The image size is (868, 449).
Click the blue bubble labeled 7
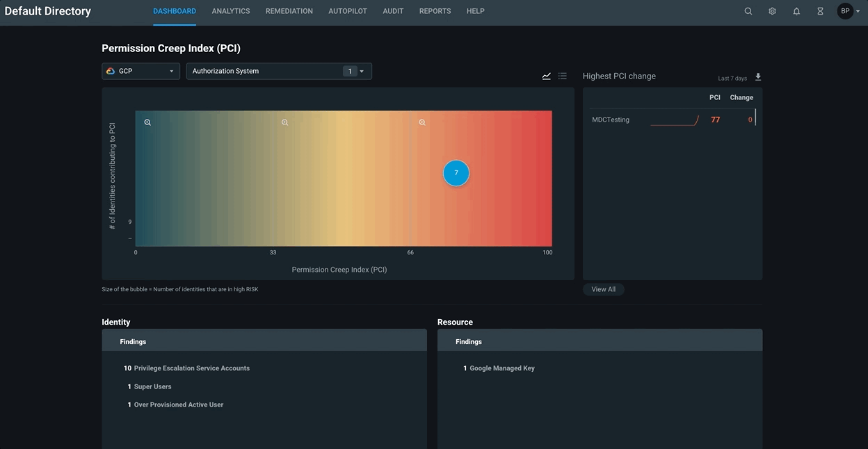(456, 173)
